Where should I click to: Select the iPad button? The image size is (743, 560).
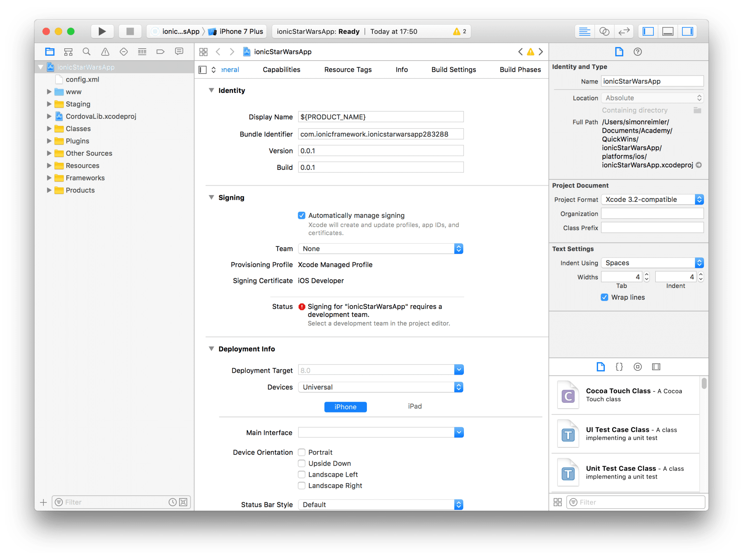coord(414,407)
